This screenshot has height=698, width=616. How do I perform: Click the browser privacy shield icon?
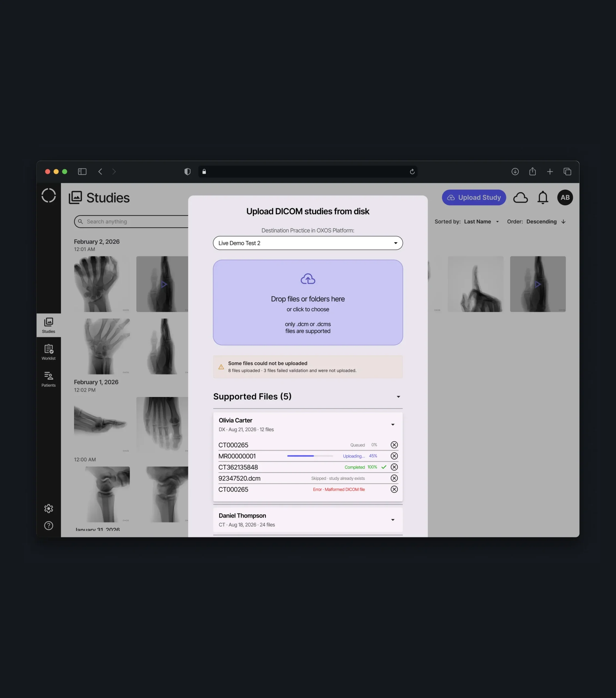187,172
